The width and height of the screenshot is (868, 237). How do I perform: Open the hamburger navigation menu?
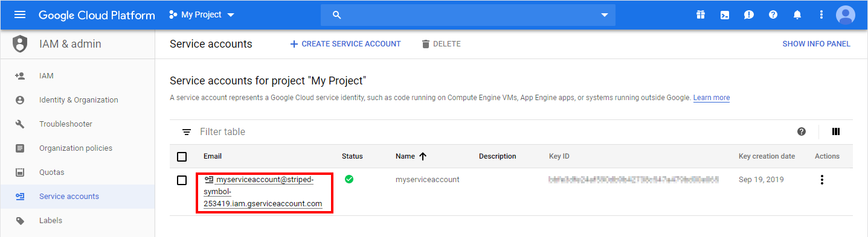point(20,14)
